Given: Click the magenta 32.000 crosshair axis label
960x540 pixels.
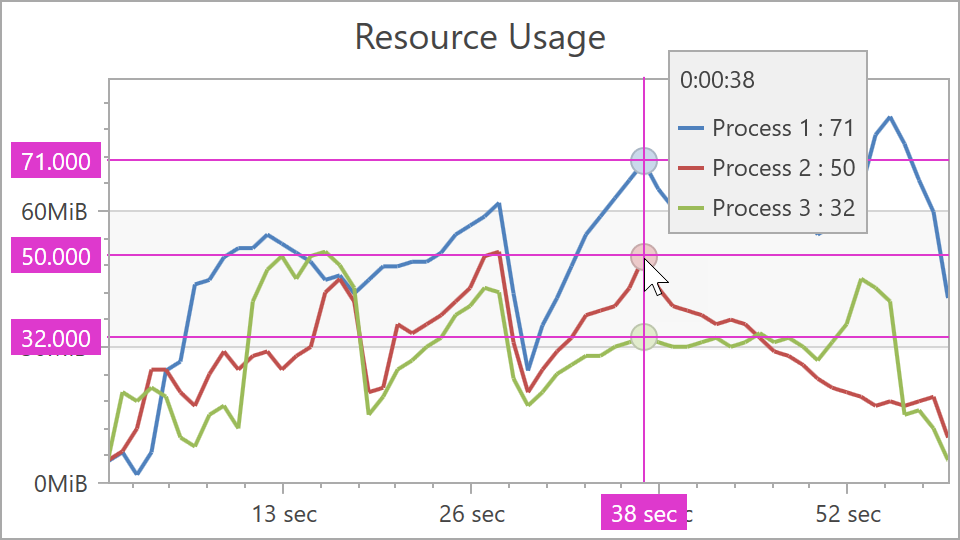Looking at the screenshot, I should (x=56, y=338).
